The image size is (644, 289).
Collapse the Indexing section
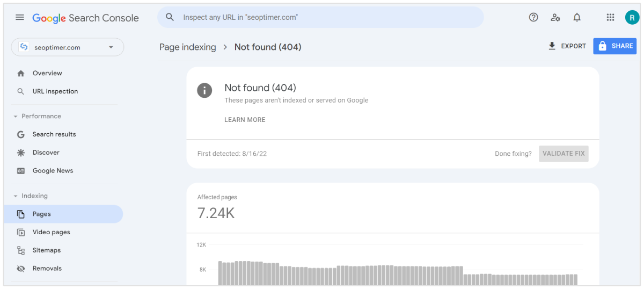point(16,196)
